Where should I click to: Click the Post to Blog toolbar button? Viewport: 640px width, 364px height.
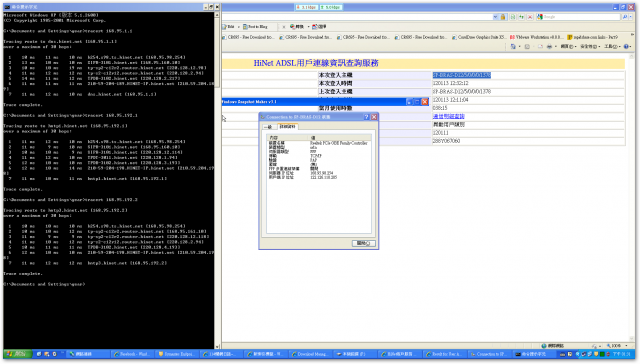(x=255, y=27)
